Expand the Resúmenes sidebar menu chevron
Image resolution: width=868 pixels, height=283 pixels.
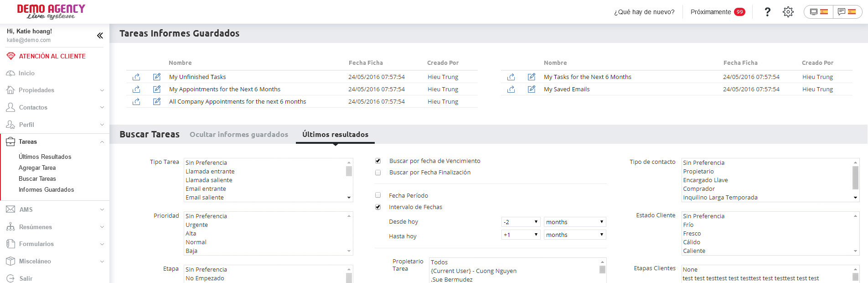pos(102,227)
